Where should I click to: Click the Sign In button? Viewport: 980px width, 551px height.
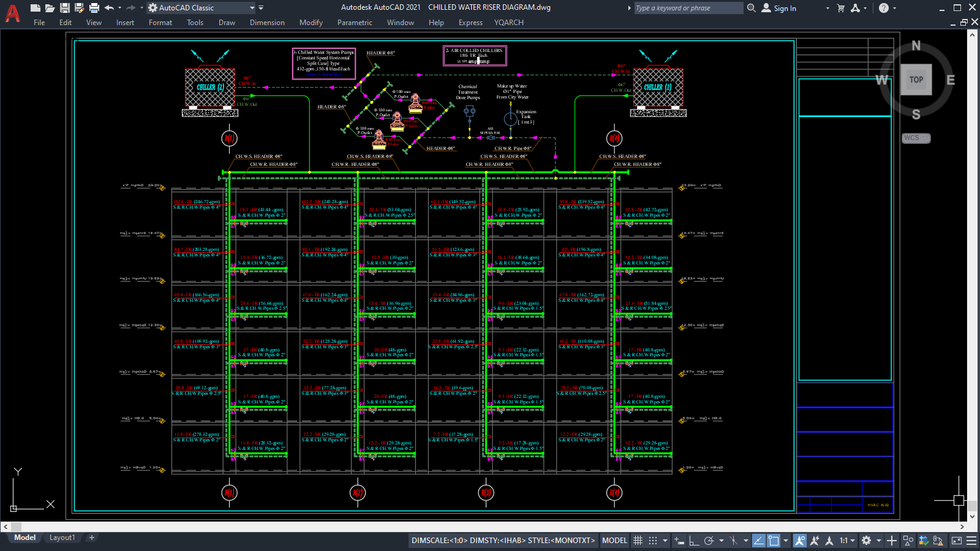[779, 9]
